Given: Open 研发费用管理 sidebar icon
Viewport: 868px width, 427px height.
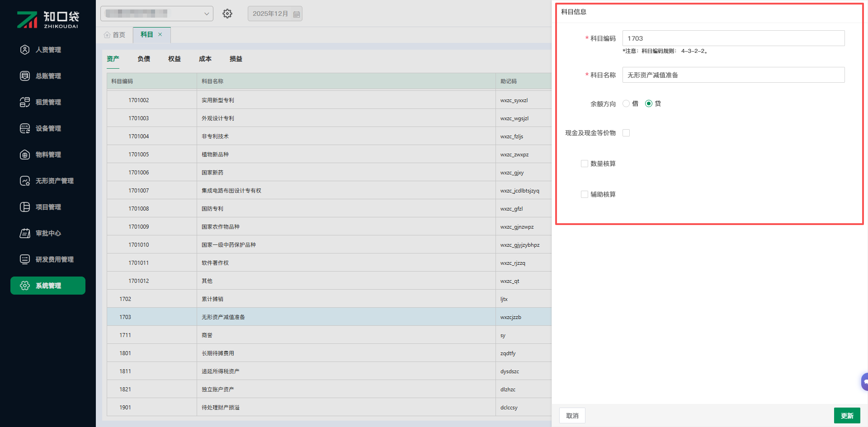Looking at the screenshot, I should tap(25, 259).
